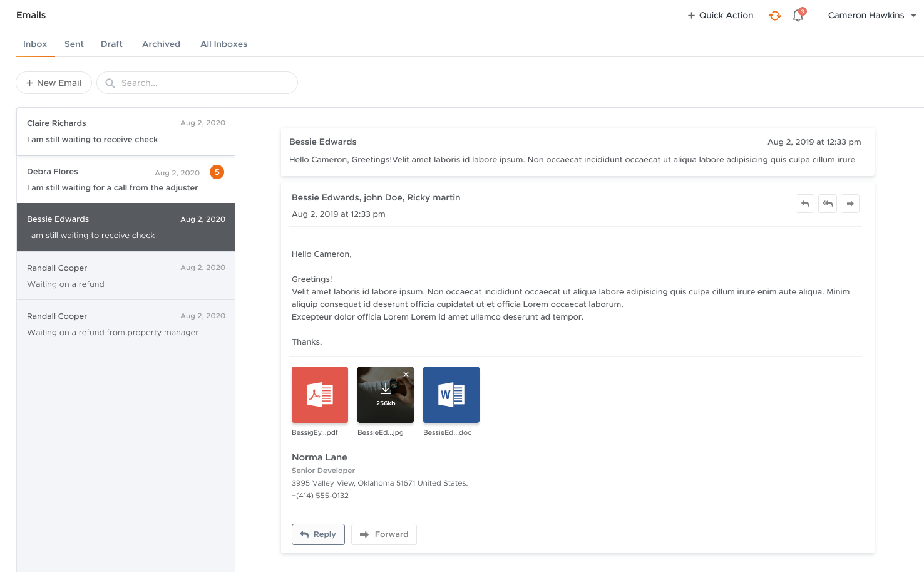Open the notifications bell
The width and height of the screenshot is (924, 572).
798,15
